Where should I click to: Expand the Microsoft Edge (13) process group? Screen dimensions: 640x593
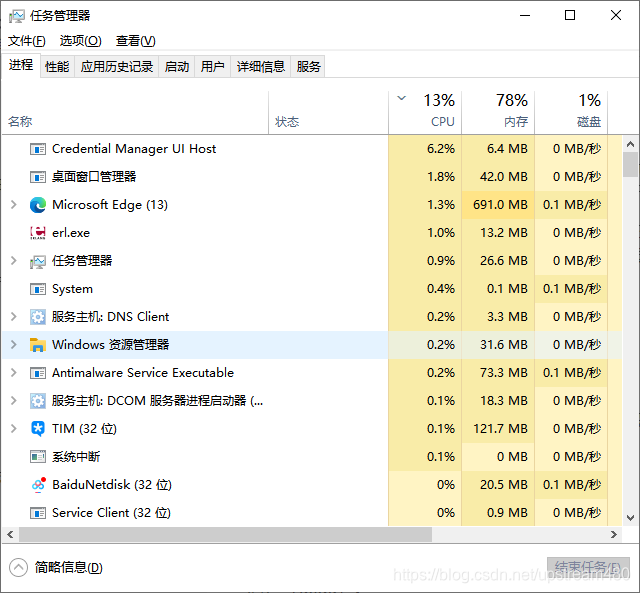13,204
